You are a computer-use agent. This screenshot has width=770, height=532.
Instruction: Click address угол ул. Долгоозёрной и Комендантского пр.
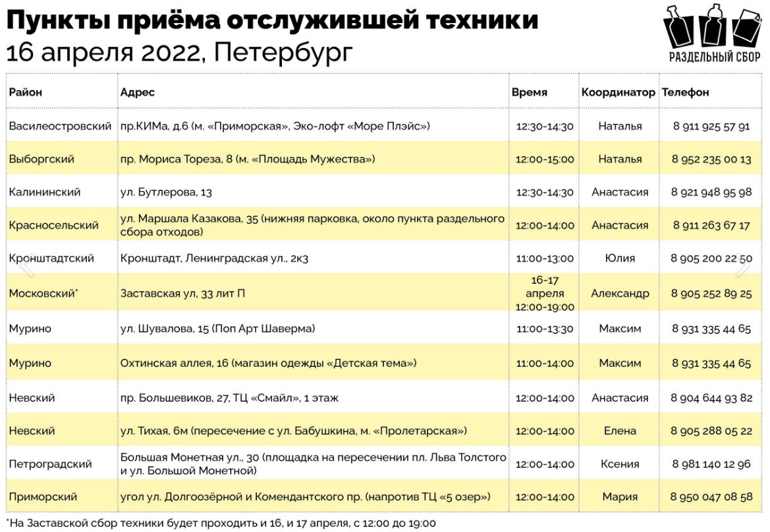306,496
